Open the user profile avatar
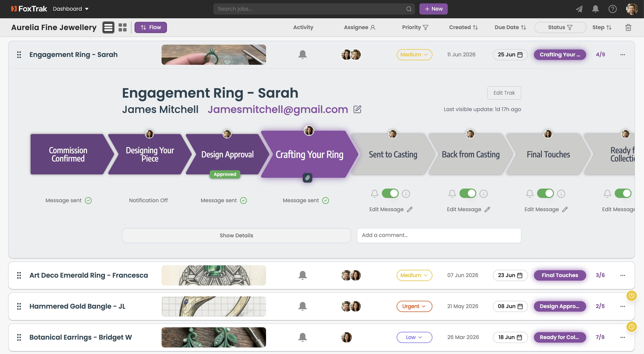 coord(632,9)
